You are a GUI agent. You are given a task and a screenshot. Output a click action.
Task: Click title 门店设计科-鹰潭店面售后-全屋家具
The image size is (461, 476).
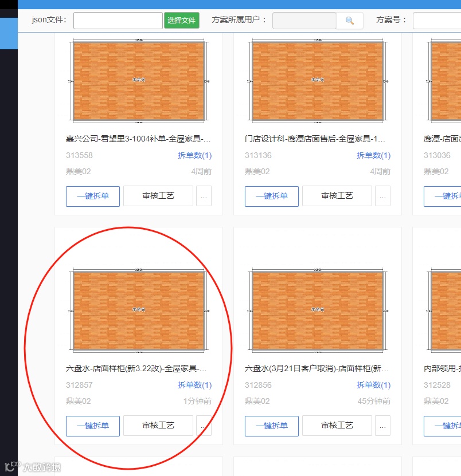pos(315,139)
